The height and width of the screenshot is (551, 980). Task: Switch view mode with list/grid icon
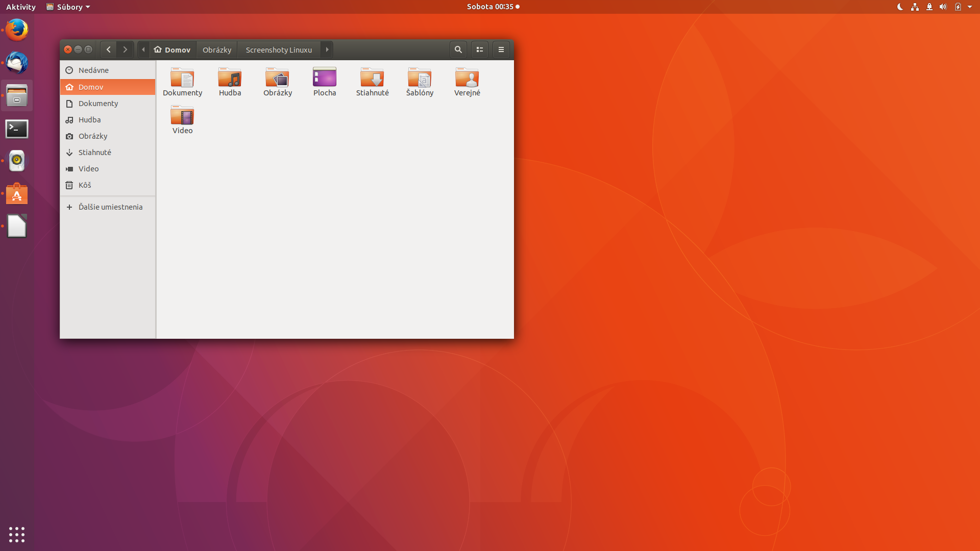click(x=480, y=49)
